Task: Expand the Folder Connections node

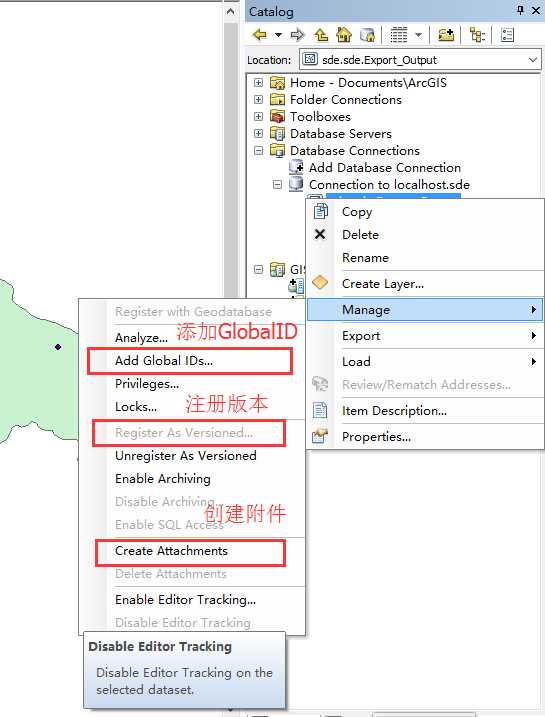Action: [258, 100]
